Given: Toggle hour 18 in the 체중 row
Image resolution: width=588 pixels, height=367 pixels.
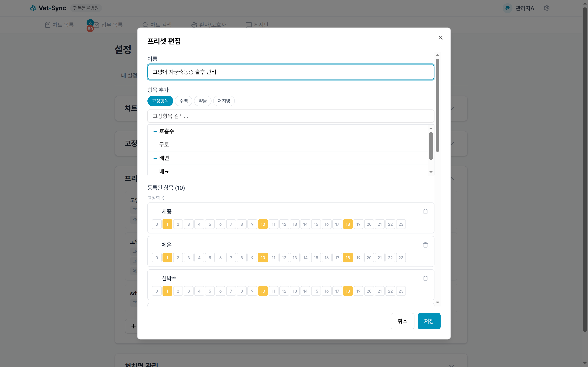Looking at the screenshot, I should click(348, 224).
